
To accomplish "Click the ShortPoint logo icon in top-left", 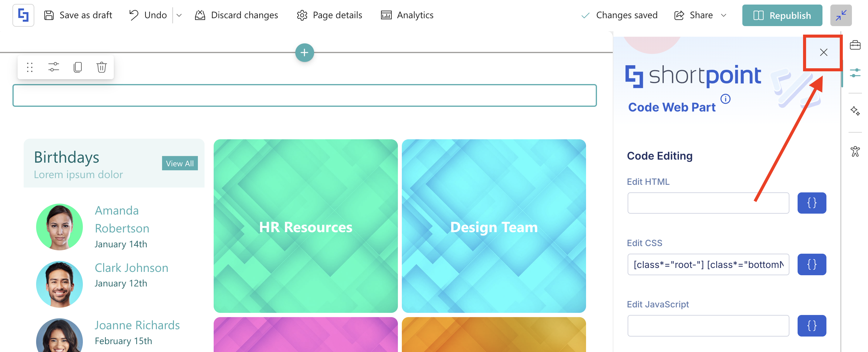I will tap(23, 15).
